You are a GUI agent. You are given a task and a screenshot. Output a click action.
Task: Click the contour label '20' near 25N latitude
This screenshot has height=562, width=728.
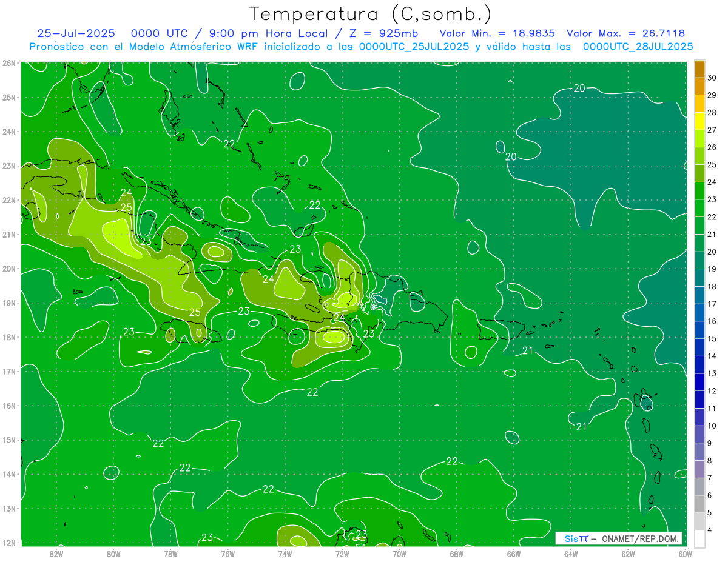tap(579, 89)
